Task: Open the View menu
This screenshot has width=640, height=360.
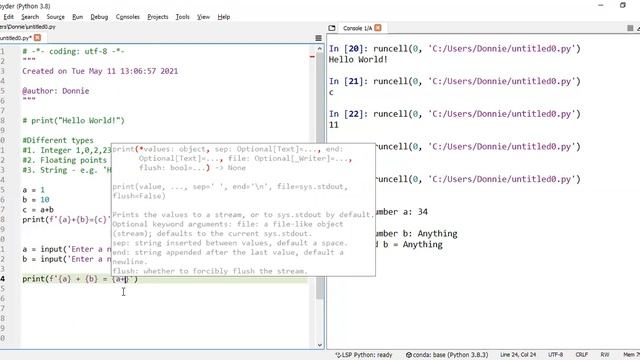Action: click(203, 17)
